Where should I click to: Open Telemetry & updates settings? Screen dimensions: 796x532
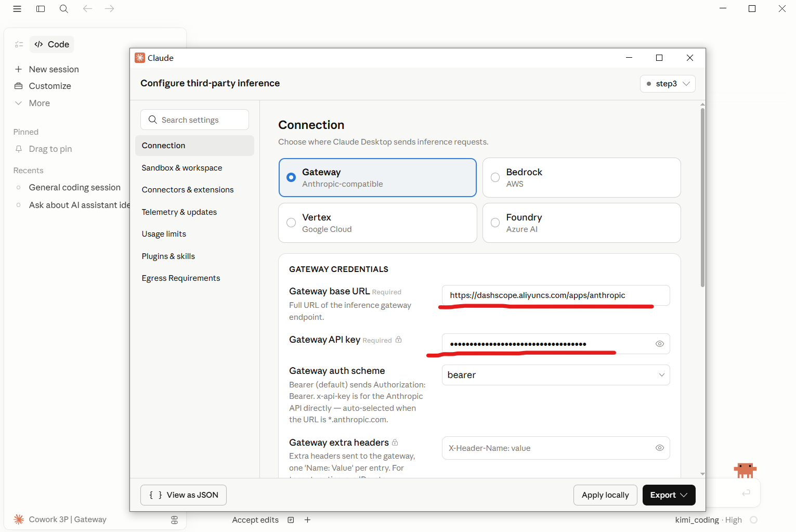(179, 212)
